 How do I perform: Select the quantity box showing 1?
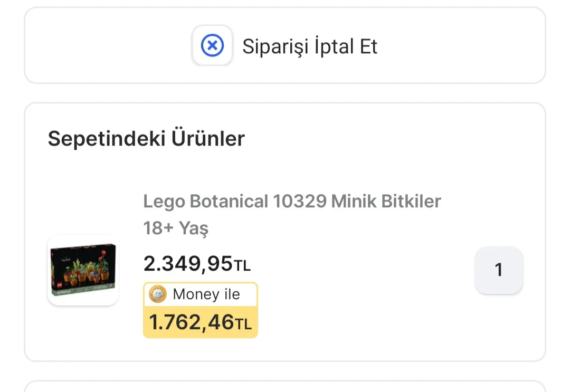(x=498, y=270)
